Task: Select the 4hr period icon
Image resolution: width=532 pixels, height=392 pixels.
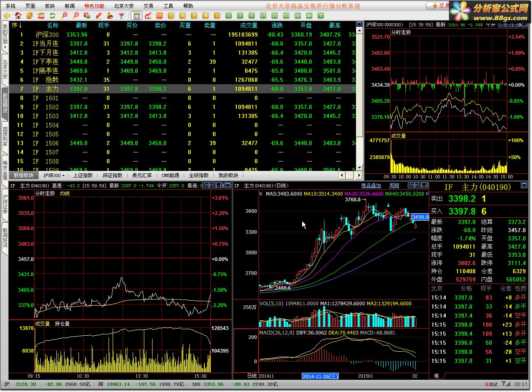Action: (309, 16)
